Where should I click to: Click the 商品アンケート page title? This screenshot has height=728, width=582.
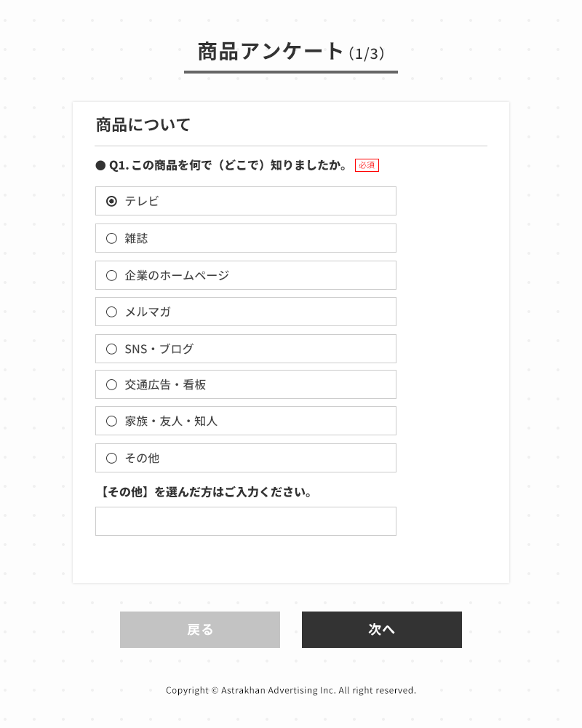point(271,52)
